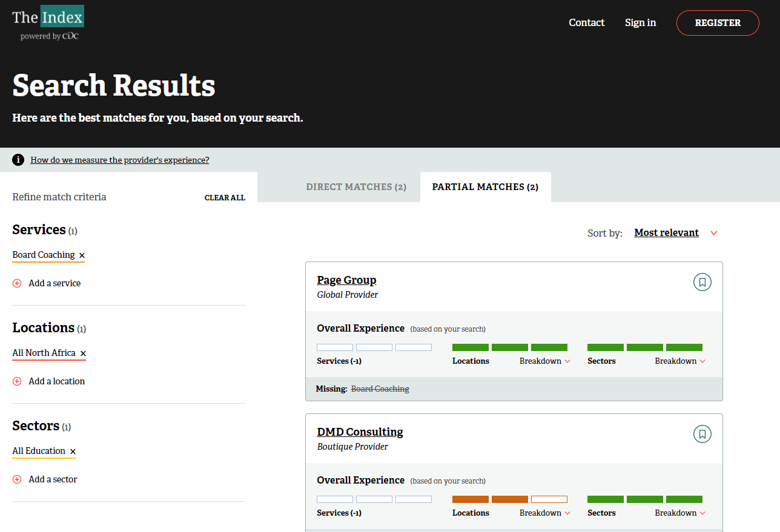Remove the Board Coaching service filter
The height and width of the screenshot is (532, 780).
tap(82, 255)
